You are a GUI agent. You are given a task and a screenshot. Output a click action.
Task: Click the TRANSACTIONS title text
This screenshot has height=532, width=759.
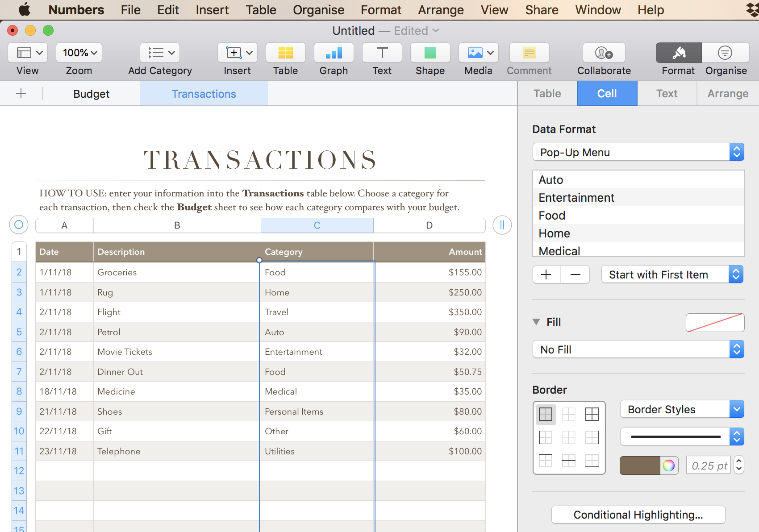click(x=260, y=160)
